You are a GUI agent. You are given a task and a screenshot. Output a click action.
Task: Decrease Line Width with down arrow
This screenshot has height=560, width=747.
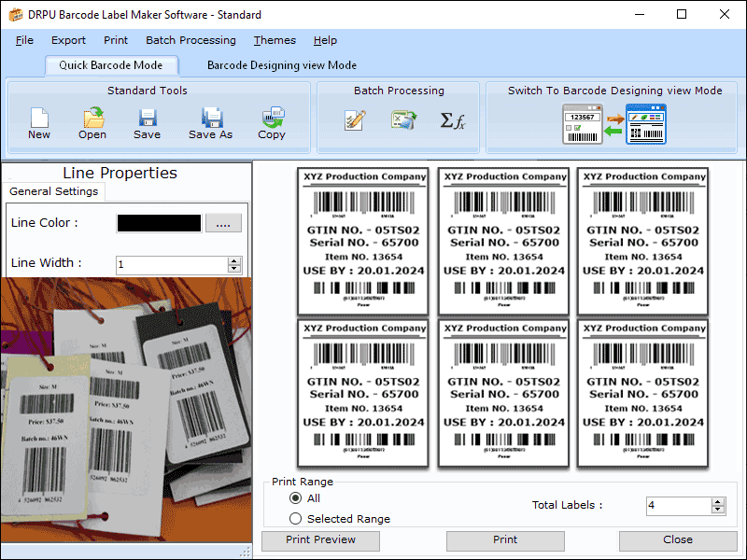[x=234, y=269]
